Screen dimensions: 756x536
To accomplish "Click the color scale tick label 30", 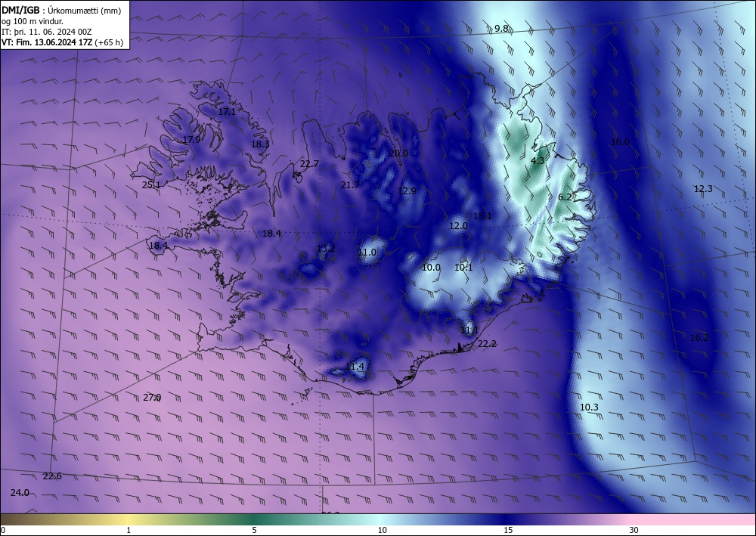I will coord(634,530).
